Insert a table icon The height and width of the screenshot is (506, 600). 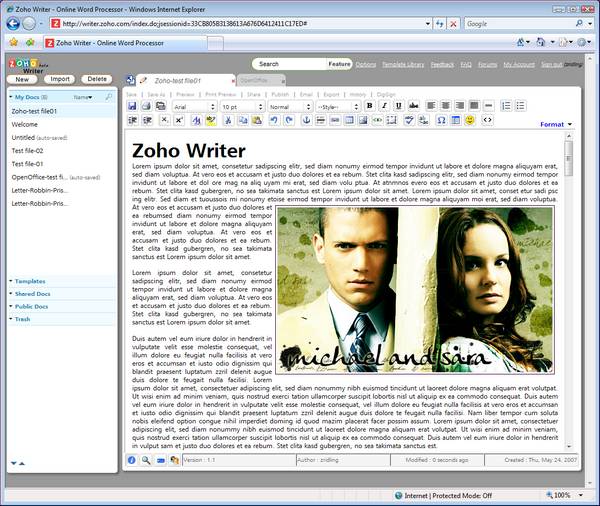pyautogui.click(x=349, y=120)
